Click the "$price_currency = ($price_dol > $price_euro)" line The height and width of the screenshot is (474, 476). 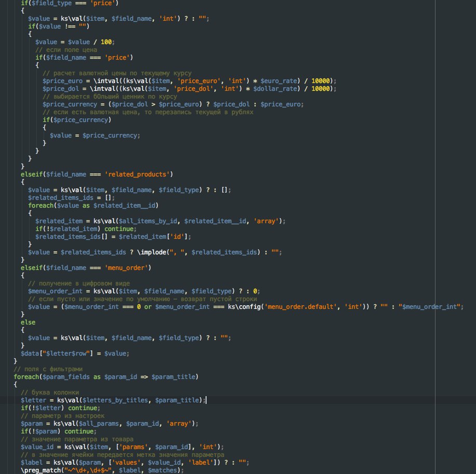(173, 104)
